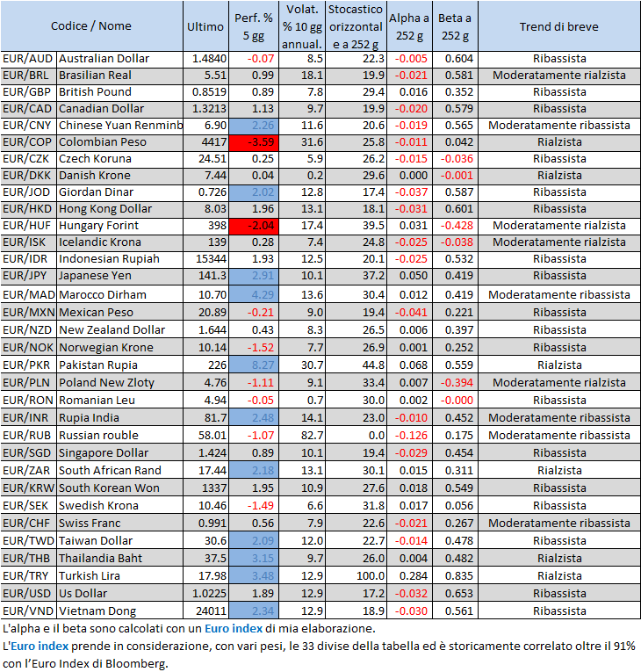
Task: Click Hungary Forint beta -0.428
Action: coord(455,226)
